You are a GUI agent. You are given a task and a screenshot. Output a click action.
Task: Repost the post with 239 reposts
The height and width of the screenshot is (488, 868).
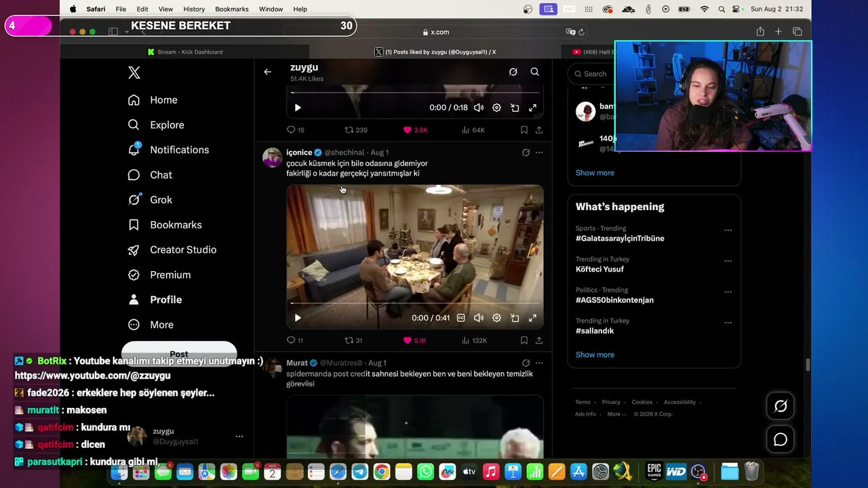(x=356, y=130)
